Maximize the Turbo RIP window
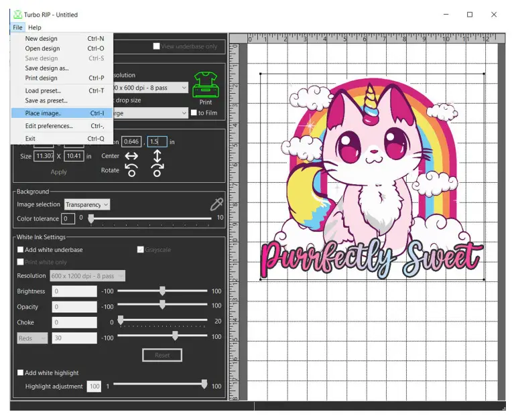The image size is (514, 420). pos(470,15)
